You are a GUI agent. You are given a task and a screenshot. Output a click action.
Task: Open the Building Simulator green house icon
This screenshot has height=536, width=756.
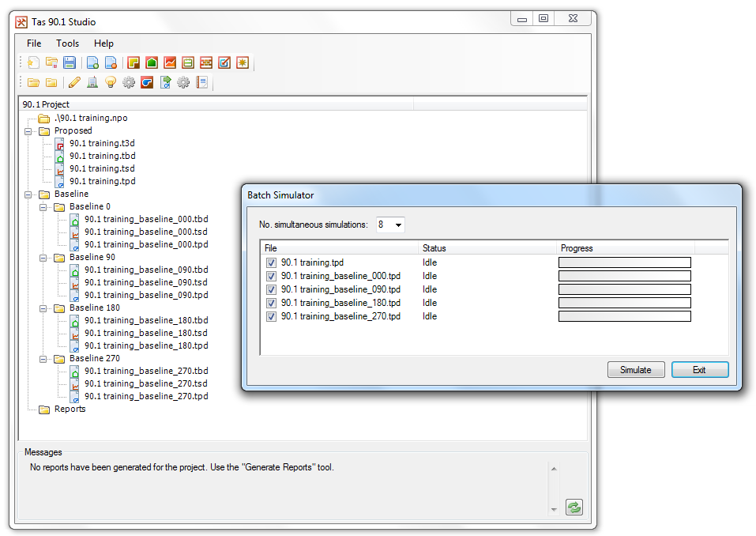click(152, 62)
